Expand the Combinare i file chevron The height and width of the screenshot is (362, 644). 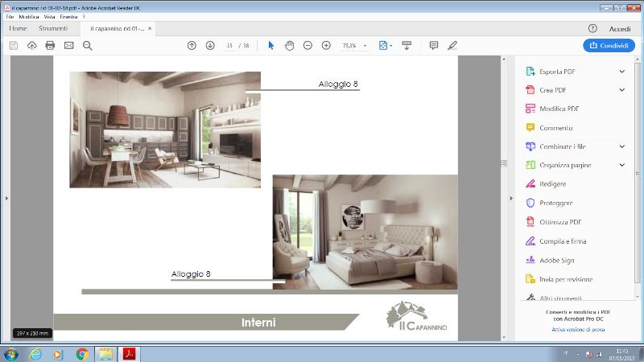621,146
